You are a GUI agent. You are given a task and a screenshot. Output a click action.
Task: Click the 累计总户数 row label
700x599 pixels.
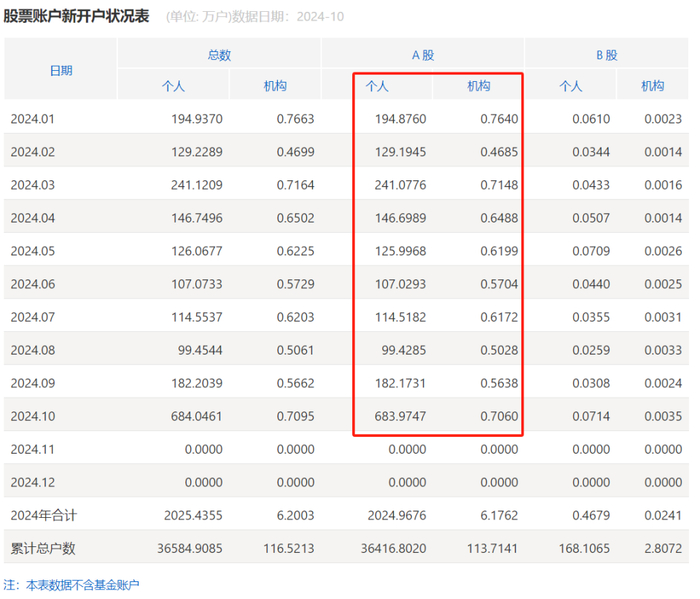43,549
